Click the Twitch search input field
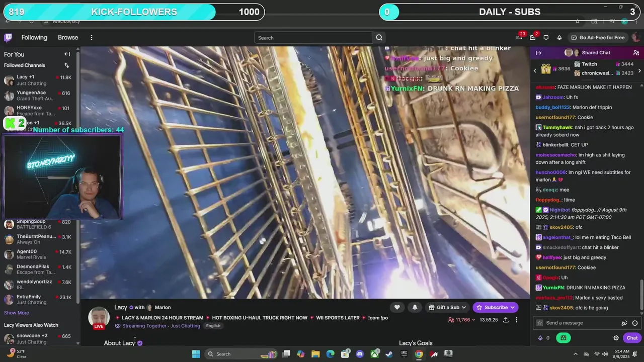644x362 pixels. (x=314, y=38)
